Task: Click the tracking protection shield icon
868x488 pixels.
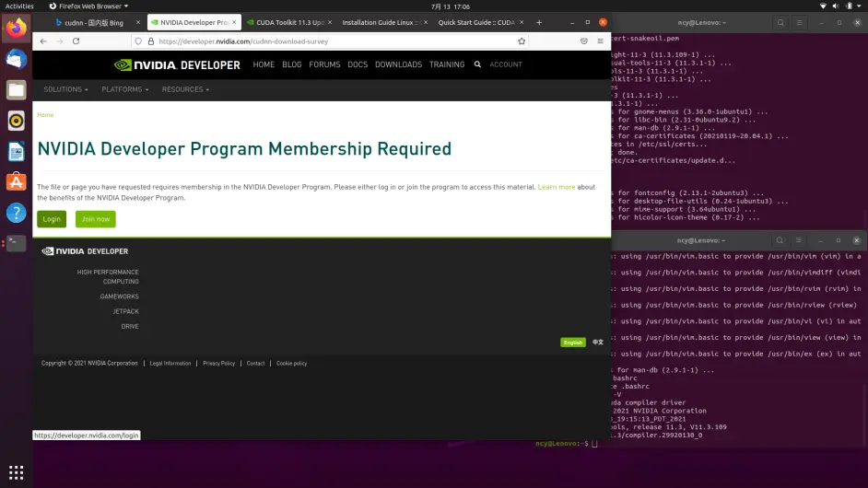Action: click(138, 41)
